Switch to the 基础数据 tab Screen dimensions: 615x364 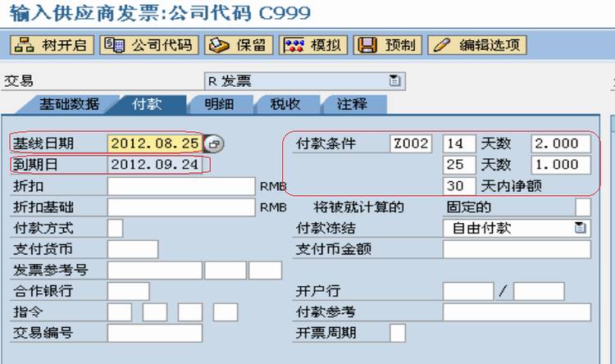tap(69, 104)
